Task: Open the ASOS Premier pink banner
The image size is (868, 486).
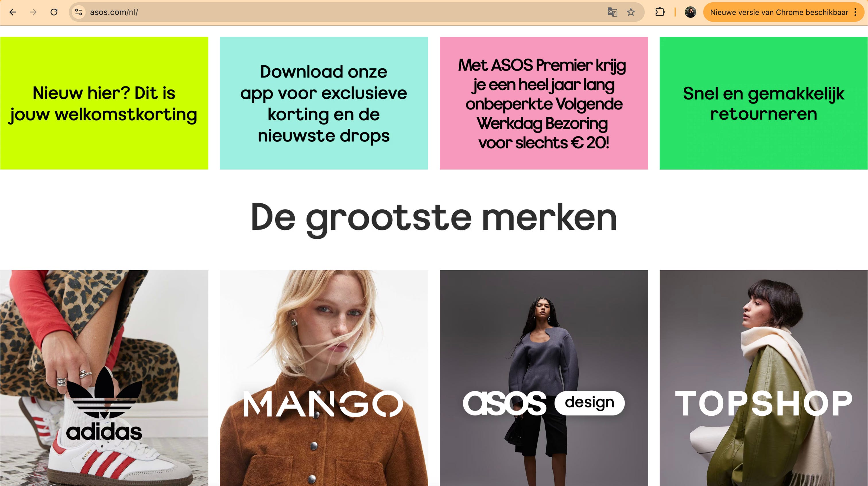Action: pyautogui.click(x=544, y=103)
